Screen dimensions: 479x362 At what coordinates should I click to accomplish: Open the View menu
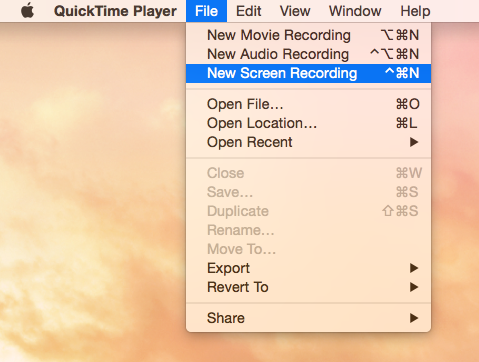[295, 11]
